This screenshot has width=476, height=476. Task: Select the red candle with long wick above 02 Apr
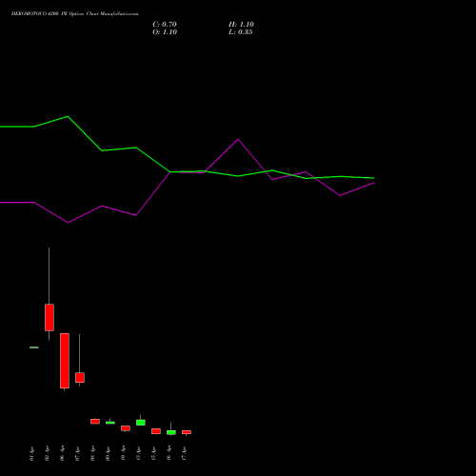50,317
